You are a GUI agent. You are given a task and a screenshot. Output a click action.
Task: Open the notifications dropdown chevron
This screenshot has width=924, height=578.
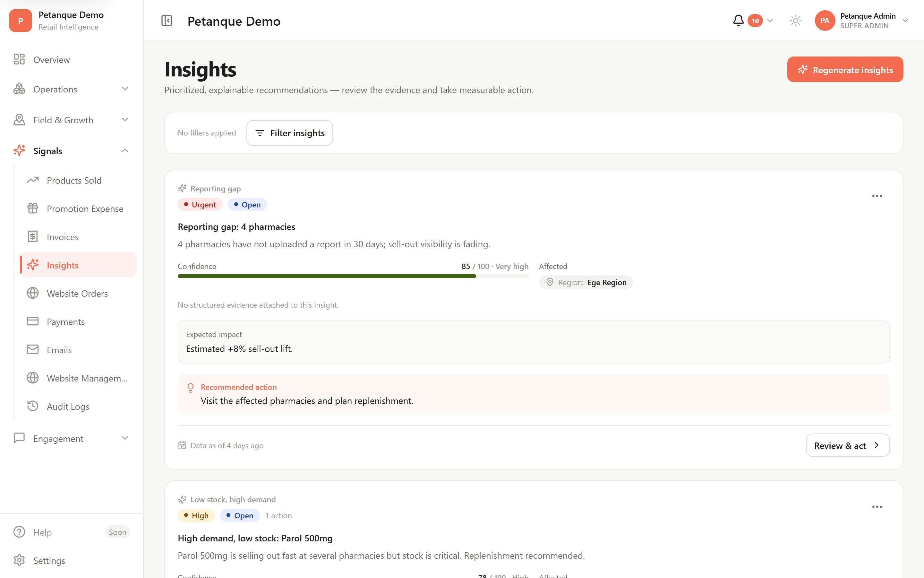[x=770, y=21]
